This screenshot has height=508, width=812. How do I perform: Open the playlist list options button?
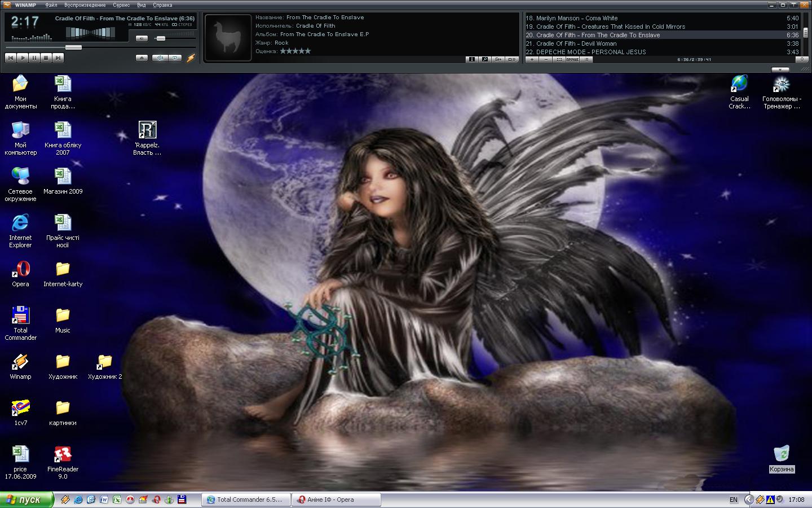pyautogui.click(x=586, y=59)
